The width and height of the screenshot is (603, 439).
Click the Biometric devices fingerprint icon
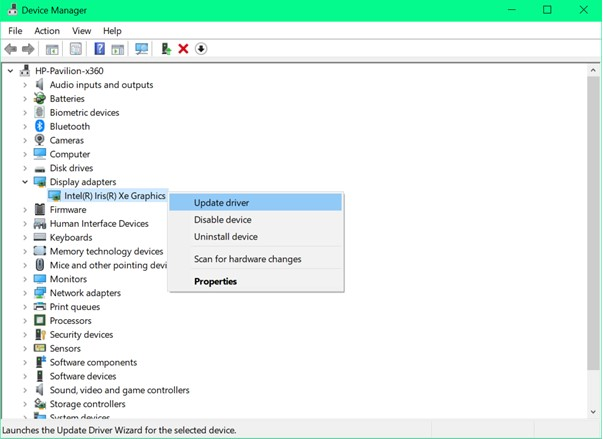pos(40,112)
